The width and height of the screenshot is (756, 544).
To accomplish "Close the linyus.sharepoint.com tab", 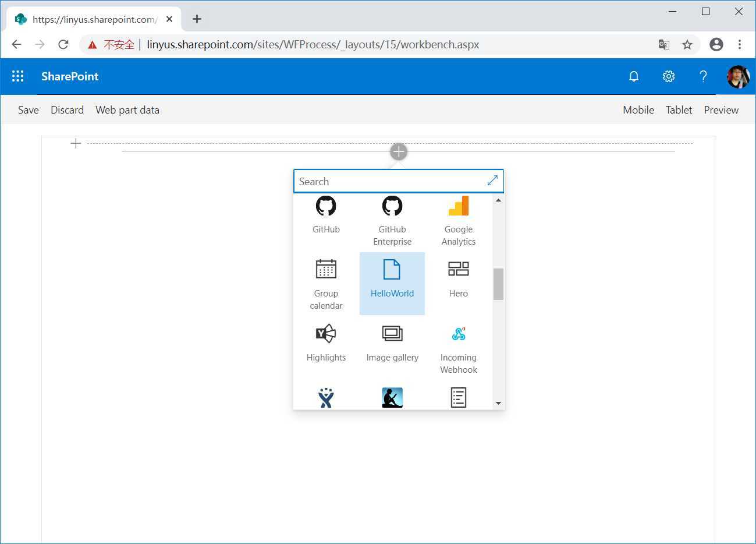I will (x=169, y=19).
